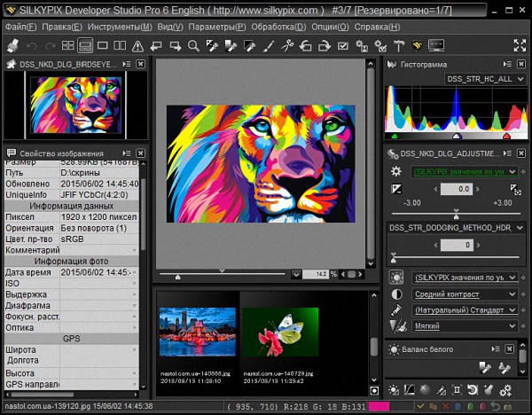Image resolution: width=532 pixels, height=415 pixels.
Task: Open the zoom percentage dropdown arrow
Action: (x=296, y=274)
